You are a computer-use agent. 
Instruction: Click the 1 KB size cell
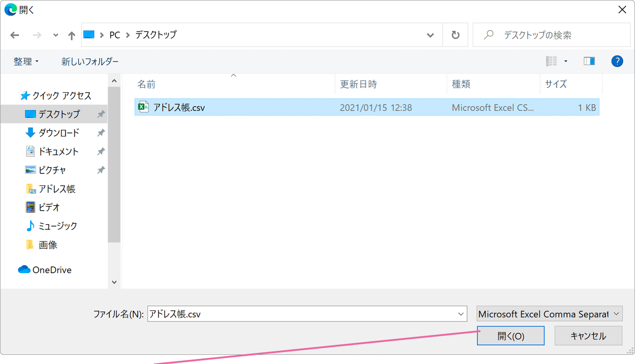587,108
